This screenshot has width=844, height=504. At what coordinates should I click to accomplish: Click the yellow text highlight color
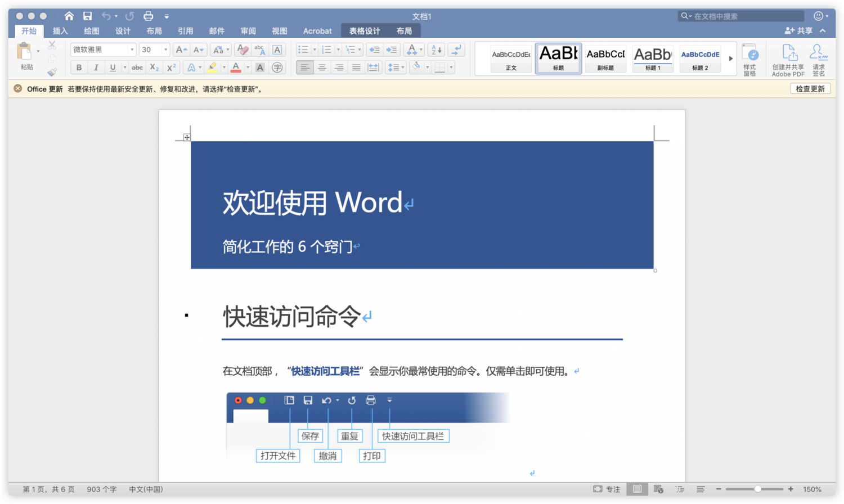click(213, 67)
